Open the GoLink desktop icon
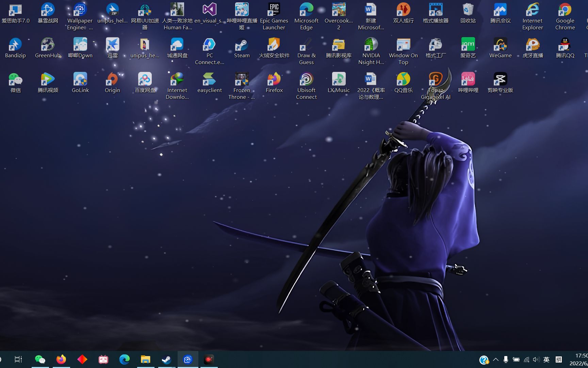This screenshot has width=588, height=368. pyautogui.click(x=80, y=83)
